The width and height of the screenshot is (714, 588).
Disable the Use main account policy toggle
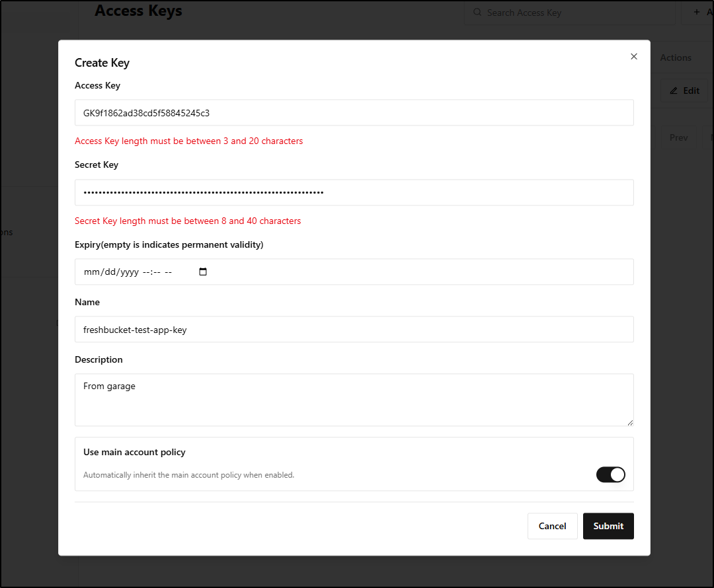click(610, 474)
